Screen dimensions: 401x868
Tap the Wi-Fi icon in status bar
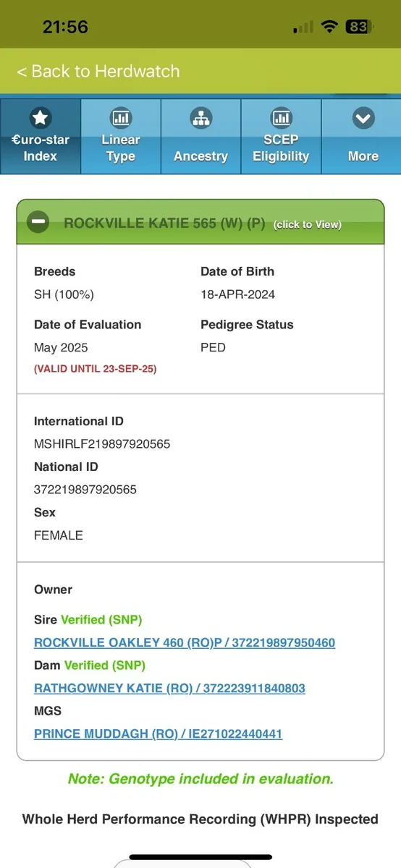pos(330,27)
